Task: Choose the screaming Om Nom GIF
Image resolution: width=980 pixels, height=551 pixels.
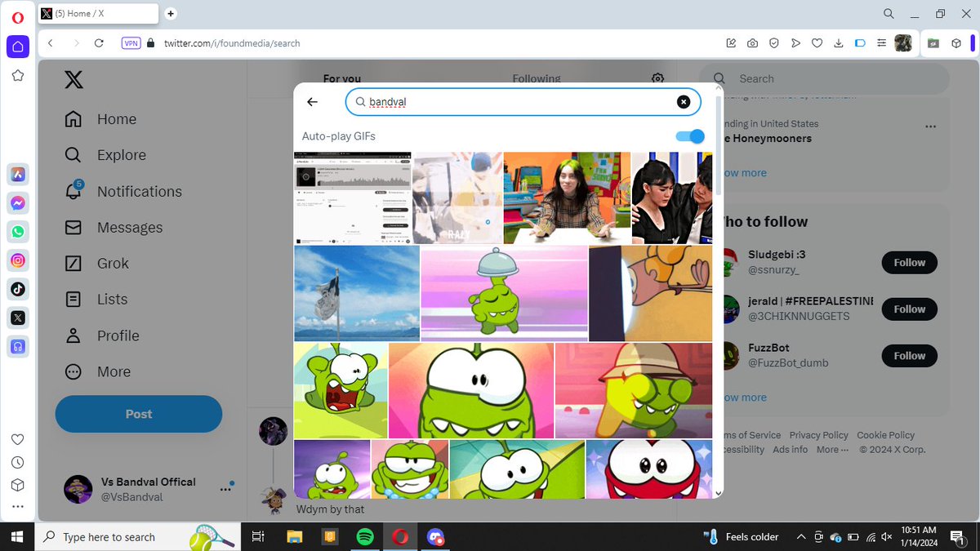Action: pos(341,390)
